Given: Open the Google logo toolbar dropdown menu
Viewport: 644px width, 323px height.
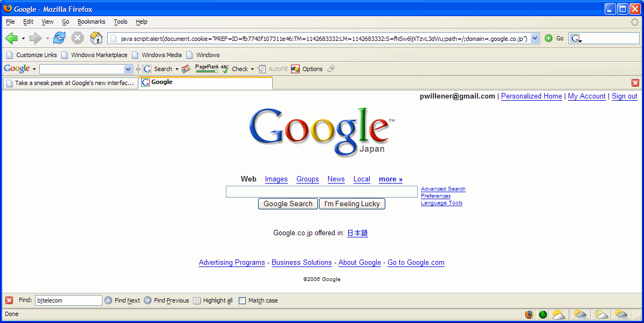Looking at the screenshot, I should [34, 69].
